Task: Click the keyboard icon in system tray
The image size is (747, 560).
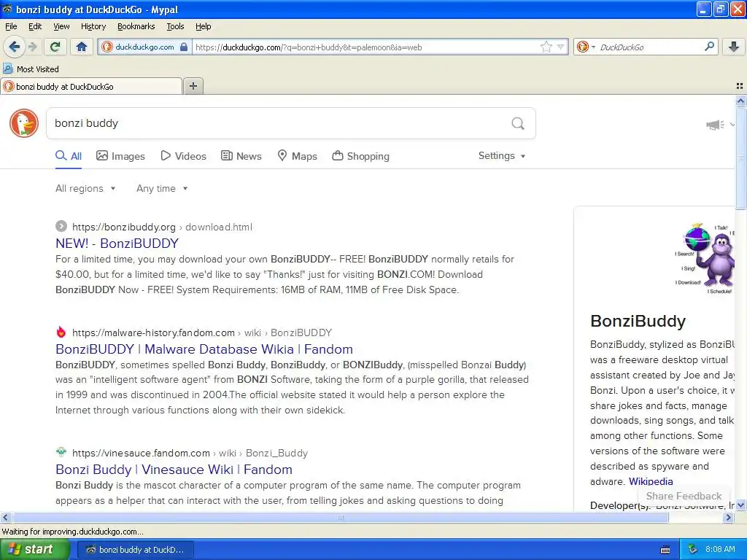Action: pyautogui.click(x=665, y=550)
